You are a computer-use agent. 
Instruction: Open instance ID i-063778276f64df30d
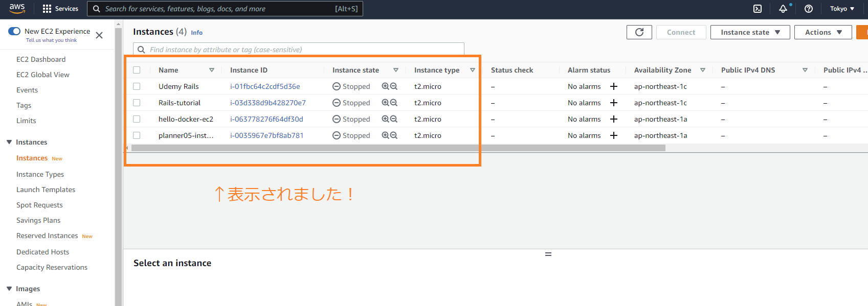266,119
